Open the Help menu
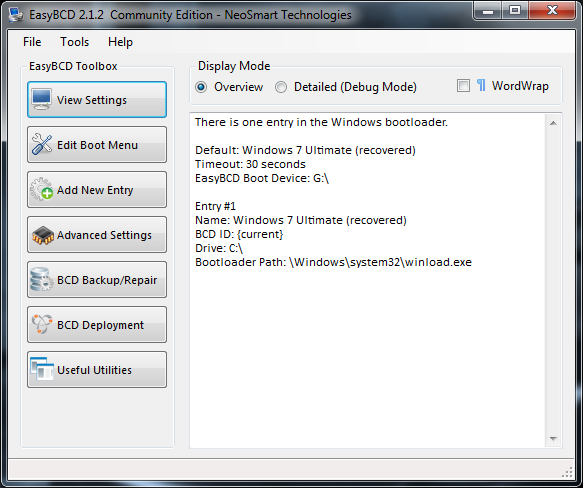583x488 pixels. [x=120, y=42]
